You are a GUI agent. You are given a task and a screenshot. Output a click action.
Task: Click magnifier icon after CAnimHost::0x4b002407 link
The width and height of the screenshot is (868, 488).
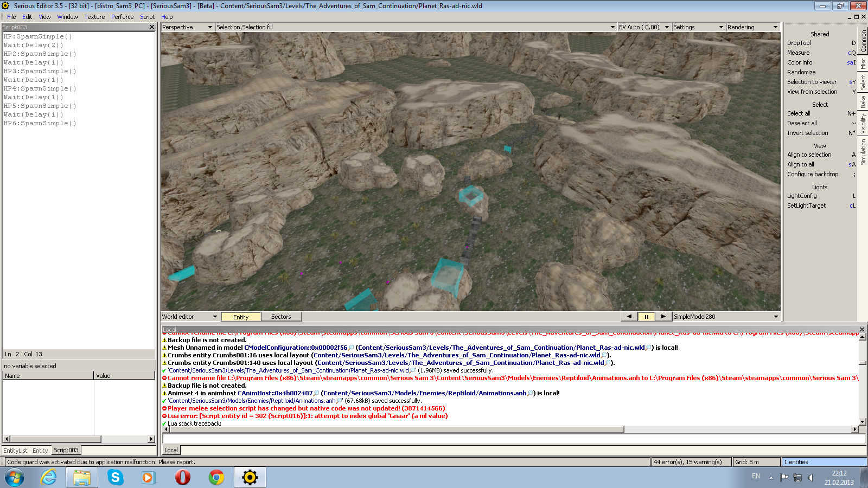316,393
